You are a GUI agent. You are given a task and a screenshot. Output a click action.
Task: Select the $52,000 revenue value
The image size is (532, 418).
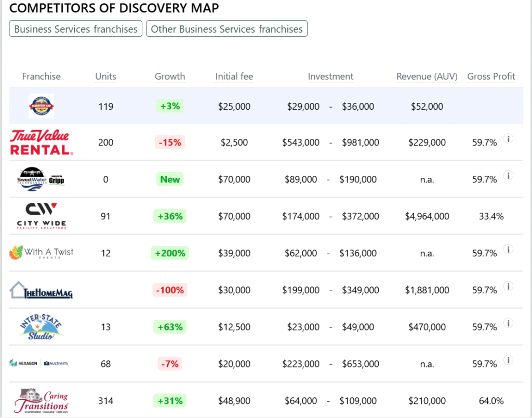pyautogui.click(x=427, y=106)
